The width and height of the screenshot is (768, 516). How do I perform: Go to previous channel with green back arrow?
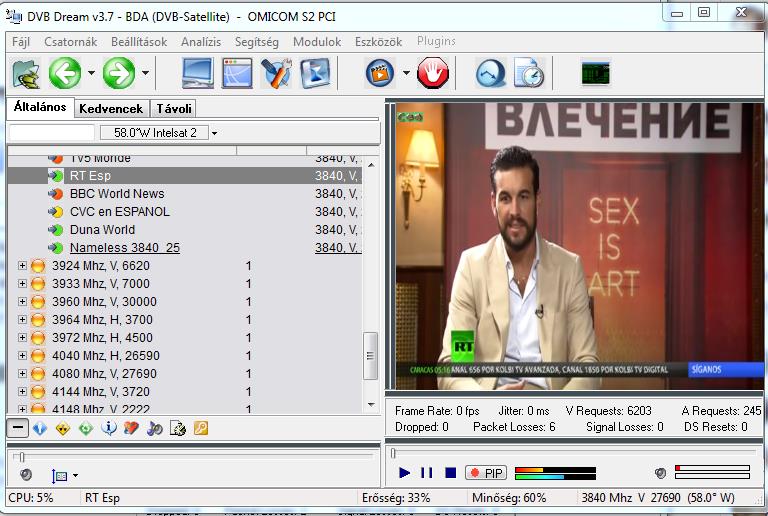(65, 73)
